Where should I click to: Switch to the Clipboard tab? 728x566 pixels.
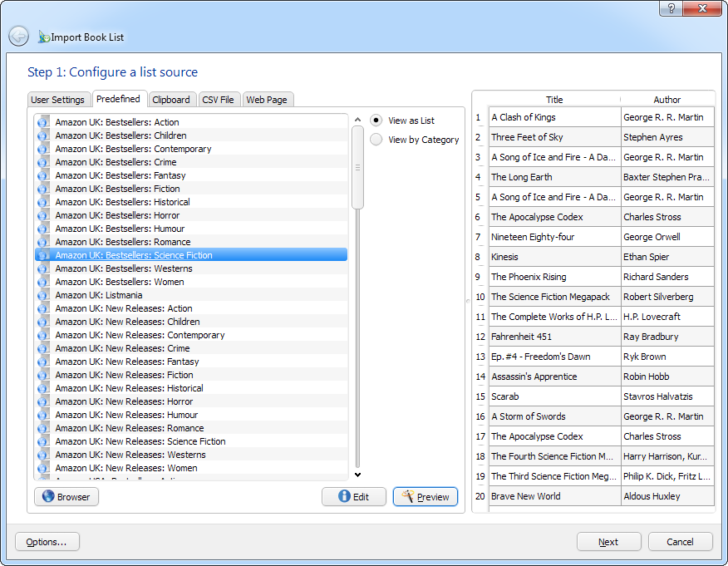point(171,100)
